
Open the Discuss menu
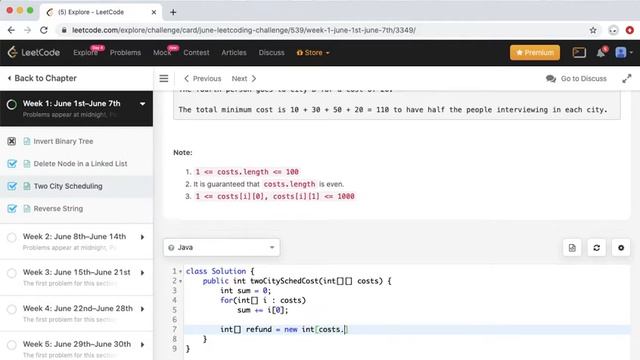pos(271,53)
